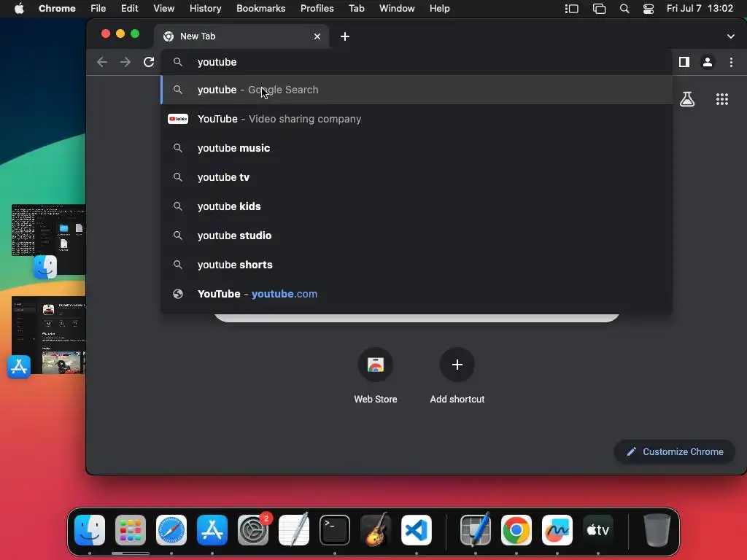Open the Window menu

397,9
